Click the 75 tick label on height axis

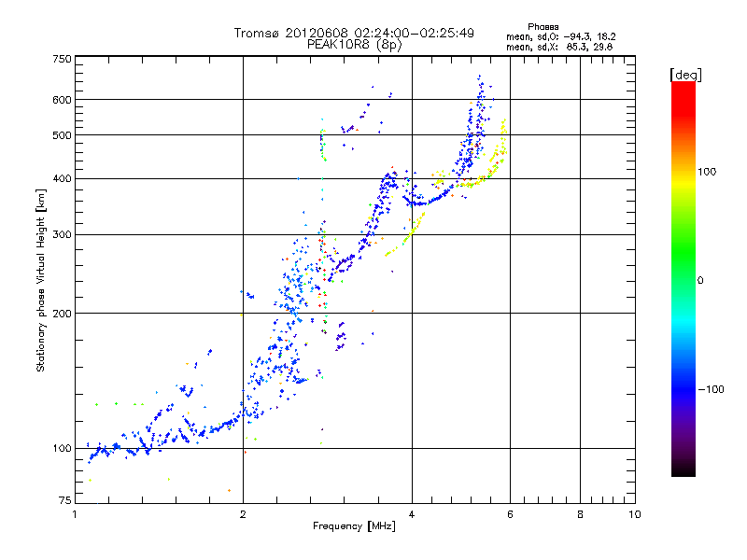tap(64, 500)
